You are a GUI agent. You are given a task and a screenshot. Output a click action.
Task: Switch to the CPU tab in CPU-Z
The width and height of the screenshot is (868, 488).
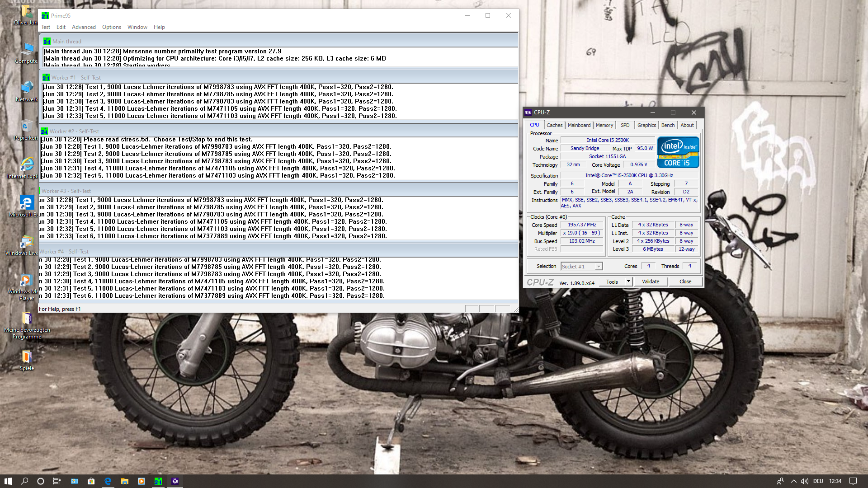point(534,125)
